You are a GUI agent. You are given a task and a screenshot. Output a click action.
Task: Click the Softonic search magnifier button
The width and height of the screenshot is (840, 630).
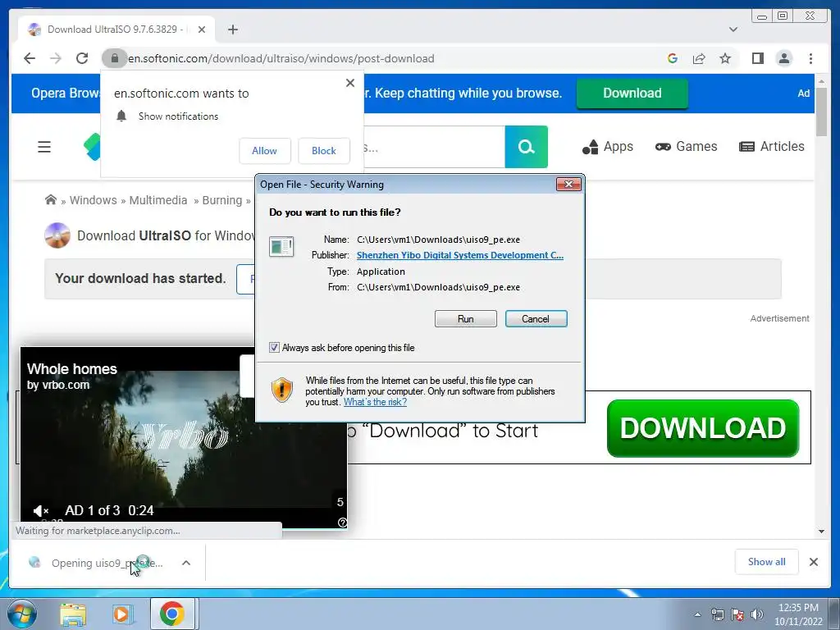526,147
